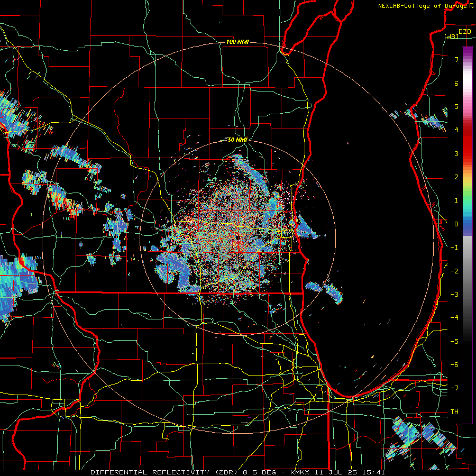Click the 50 NMI range ring label
Image resolution: width=476 pixels, height=476 pixels.
[237, 140]
